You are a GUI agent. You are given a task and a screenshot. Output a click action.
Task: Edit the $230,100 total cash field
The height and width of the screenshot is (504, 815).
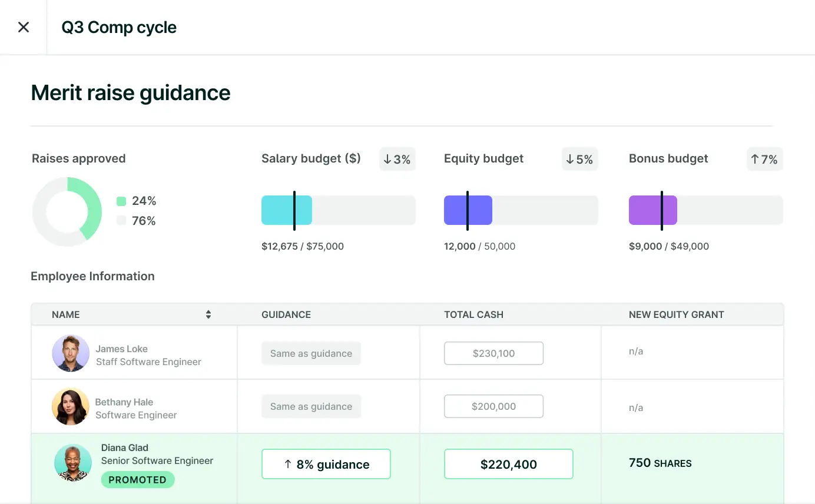click(x=493, y=353)
